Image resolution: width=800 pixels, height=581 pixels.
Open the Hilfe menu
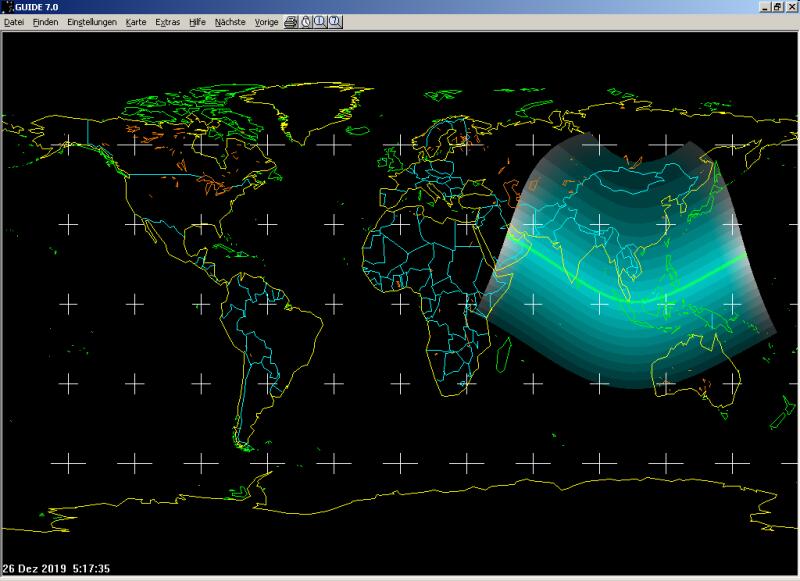tap(197, 22)
